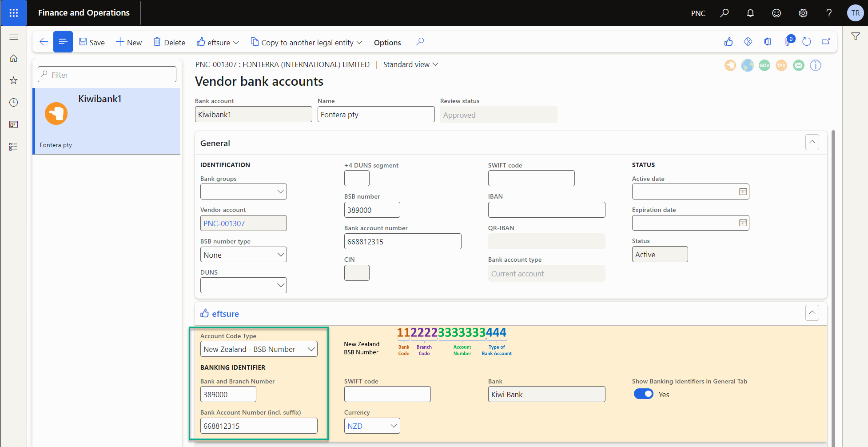Image resolution: width=868 pixels, height=447 pixels.
Task: Click the eftsure SWIFT code field
Action: 387,394
